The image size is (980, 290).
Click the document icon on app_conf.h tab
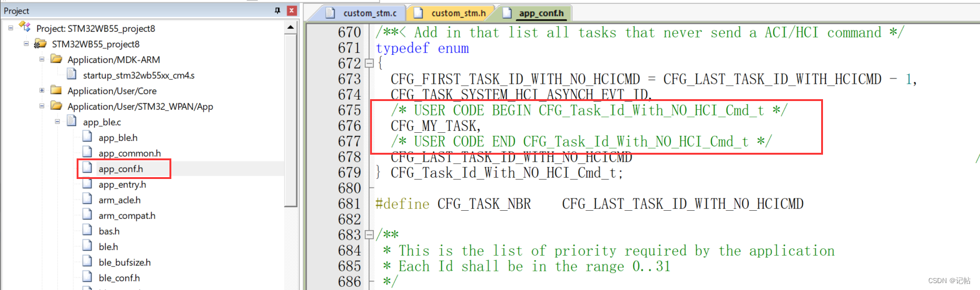(507, 12)
